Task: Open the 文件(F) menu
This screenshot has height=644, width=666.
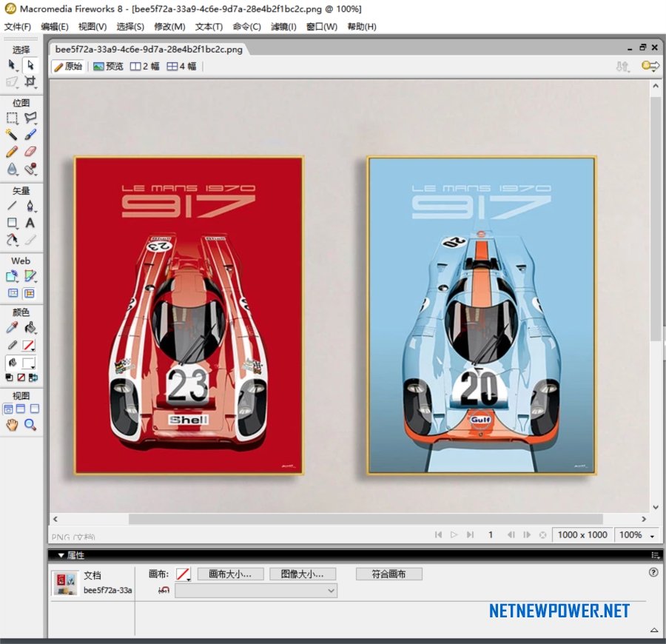Action: [18, 27]
